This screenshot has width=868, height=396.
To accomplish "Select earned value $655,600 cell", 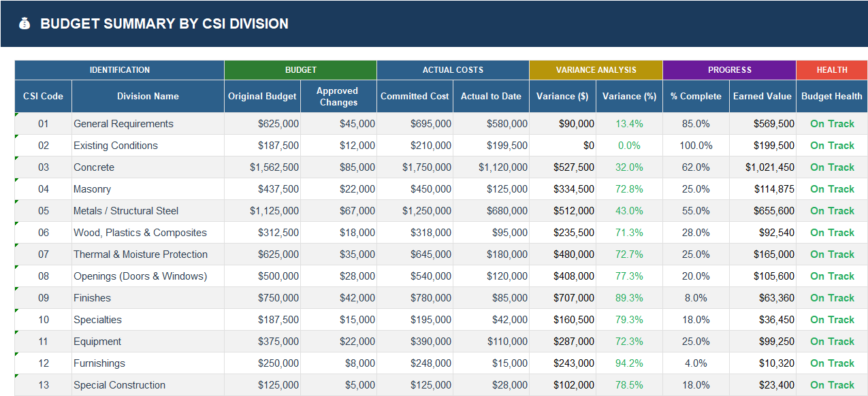I will click(x=762, y=211).
